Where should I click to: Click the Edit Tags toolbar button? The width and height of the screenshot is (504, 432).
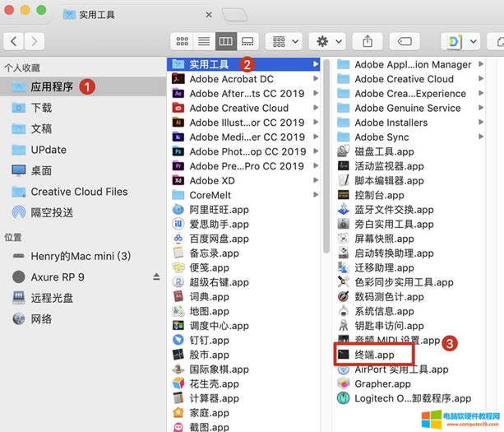pos(405,41)
